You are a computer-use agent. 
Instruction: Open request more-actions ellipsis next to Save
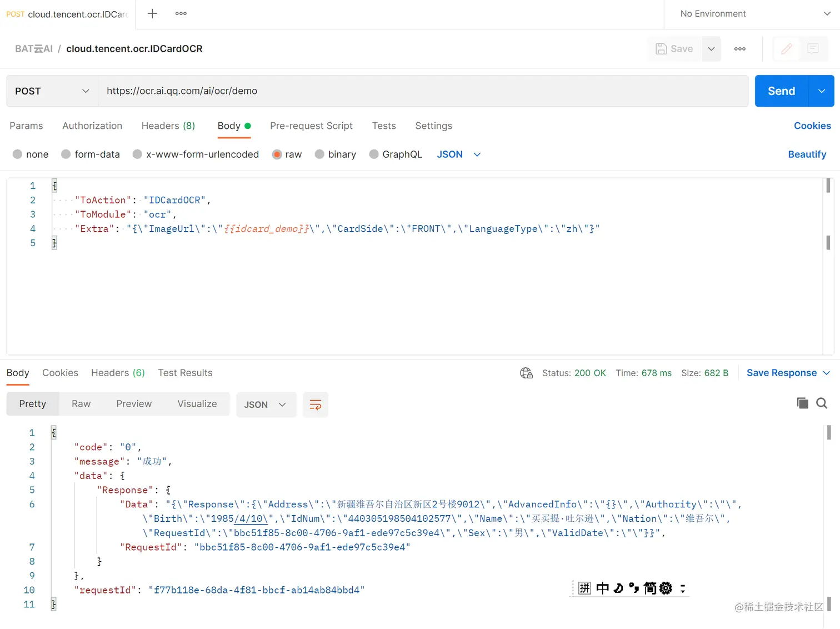[740, 49]
